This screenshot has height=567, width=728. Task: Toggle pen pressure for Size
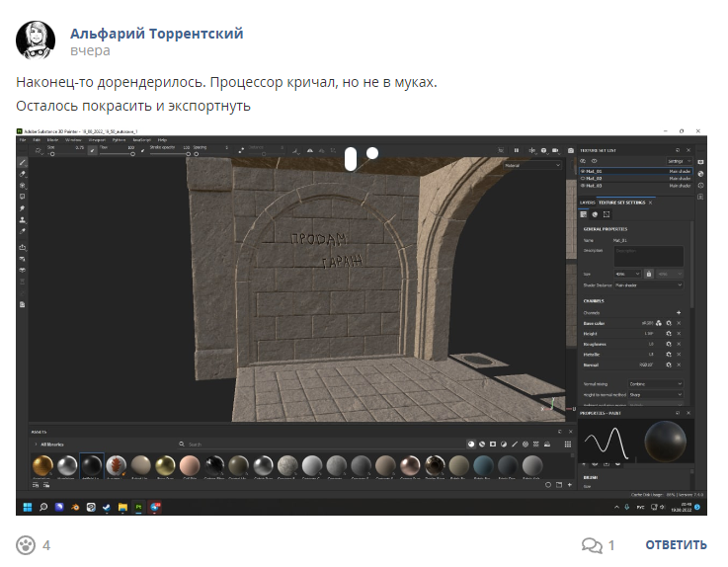click(x=93, y=150)
